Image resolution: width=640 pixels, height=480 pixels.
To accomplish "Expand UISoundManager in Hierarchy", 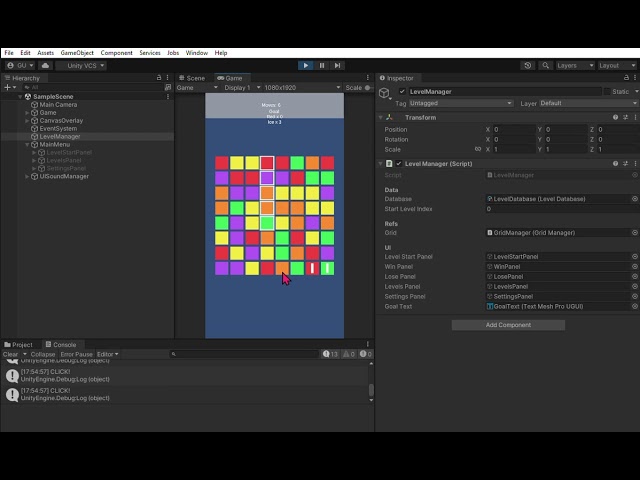I will (x=27, y=176).
